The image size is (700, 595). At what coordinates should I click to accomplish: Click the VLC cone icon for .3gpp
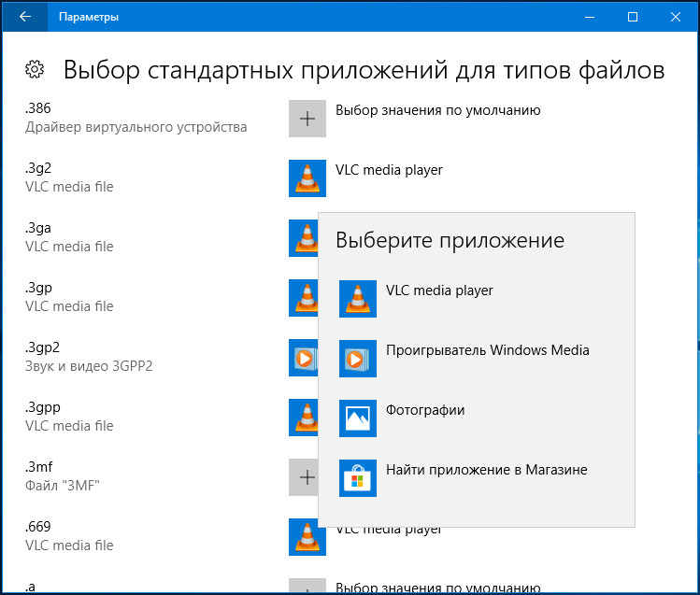point(304,418)
